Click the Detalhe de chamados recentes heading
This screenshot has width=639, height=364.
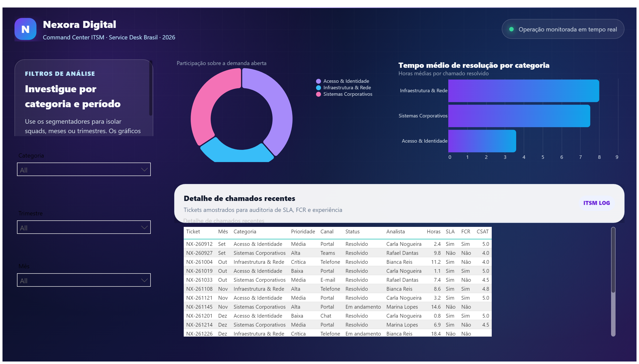point(239,198)
